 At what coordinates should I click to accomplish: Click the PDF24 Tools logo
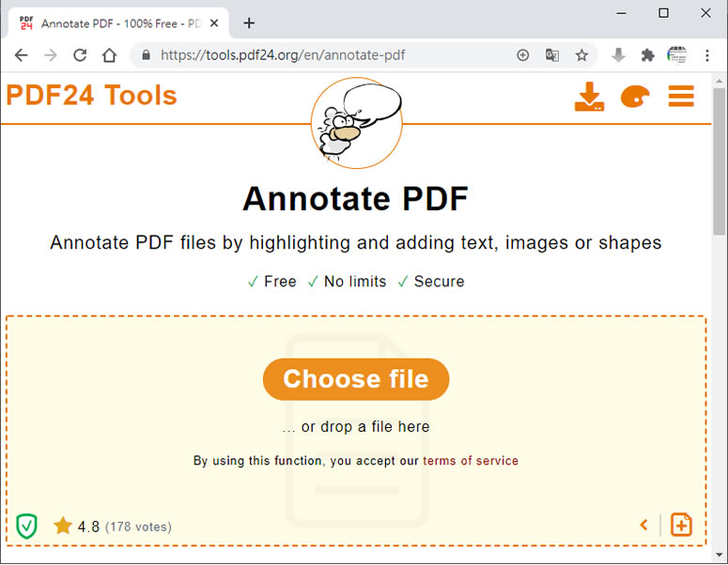coord(91,95)
